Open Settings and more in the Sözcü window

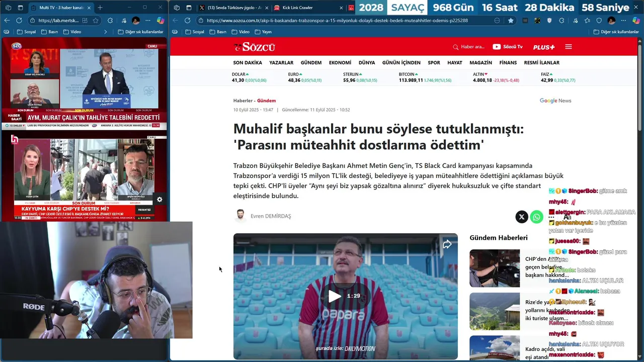coord(624,21)
